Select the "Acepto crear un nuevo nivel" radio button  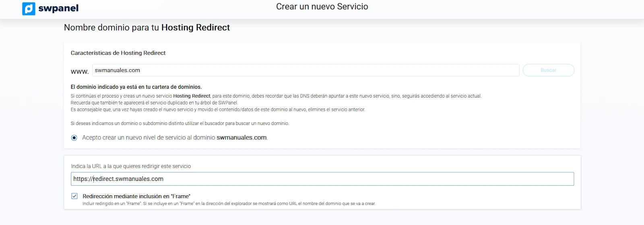pos(74,138)
